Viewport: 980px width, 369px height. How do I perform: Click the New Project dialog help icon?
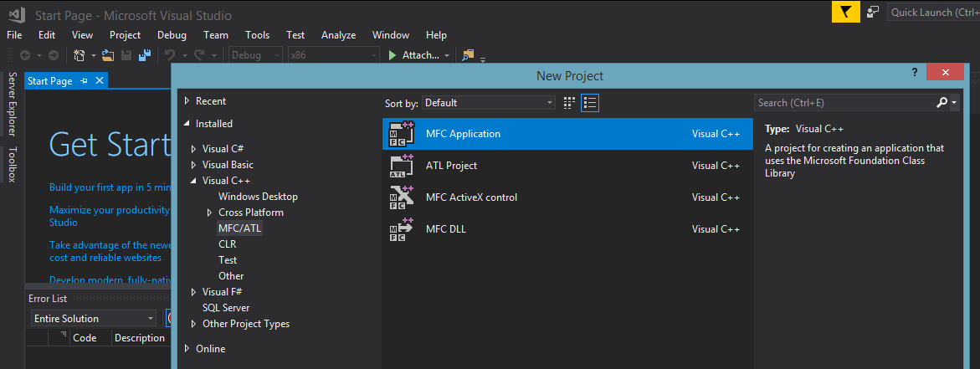tap(915, 73)
